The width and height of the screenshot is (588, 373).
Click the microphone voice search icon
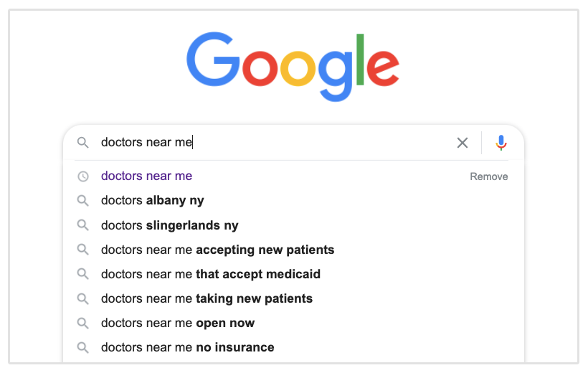pos(501,143)
